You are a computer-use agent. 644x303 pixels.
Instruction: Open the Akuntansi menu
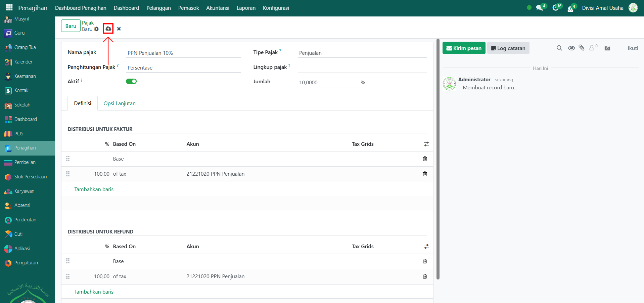218,8
